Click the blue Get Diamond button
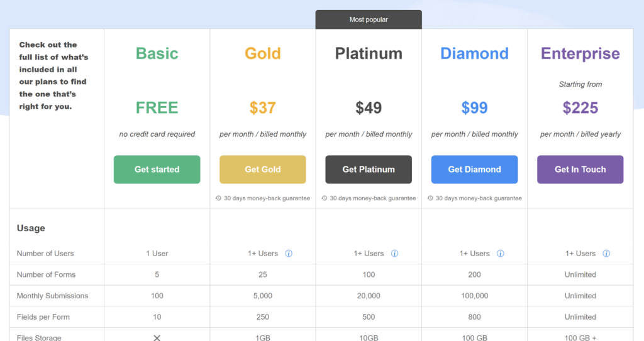This screenshot has width=644, height=341. click(474, 170)
